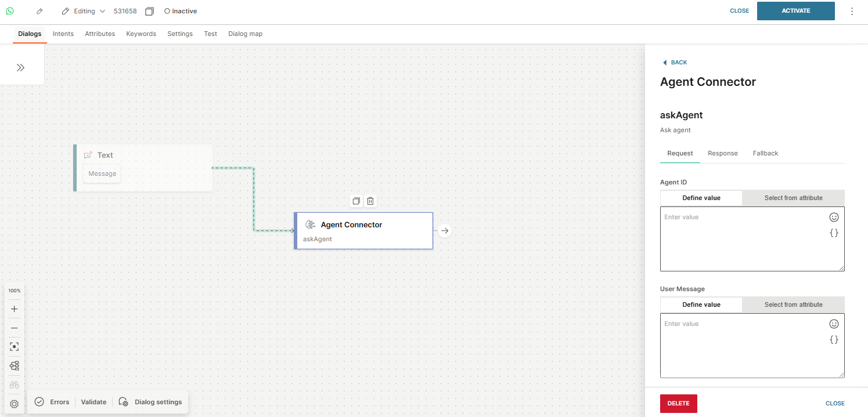Select 'Define value' for User Message
Screen dimensions: 868x417
pyautogui.click(x=701, y=304)
